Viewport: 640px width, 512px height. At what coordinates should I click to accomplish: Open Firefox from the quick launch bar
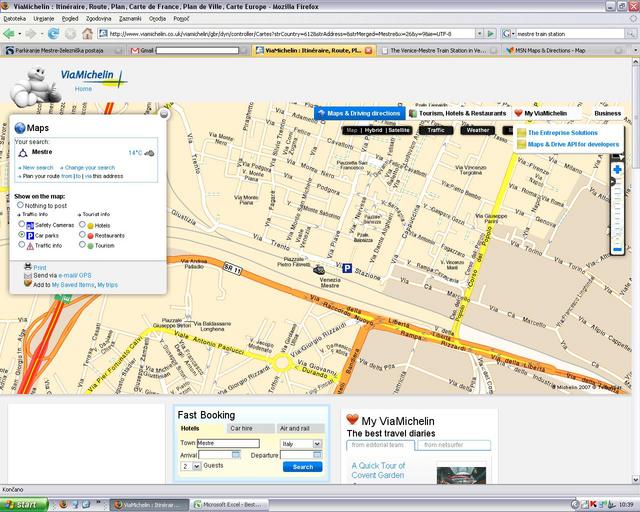[x=63, y=505]
